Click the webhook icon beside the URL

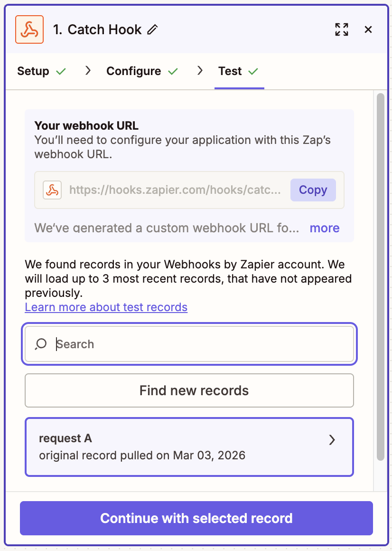pos(52,190)
